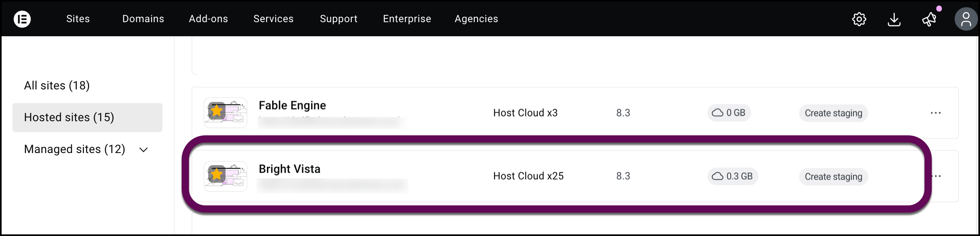980x236 pixels.
Task: Go to the Add-ons menu
Action: click(208, 19)
